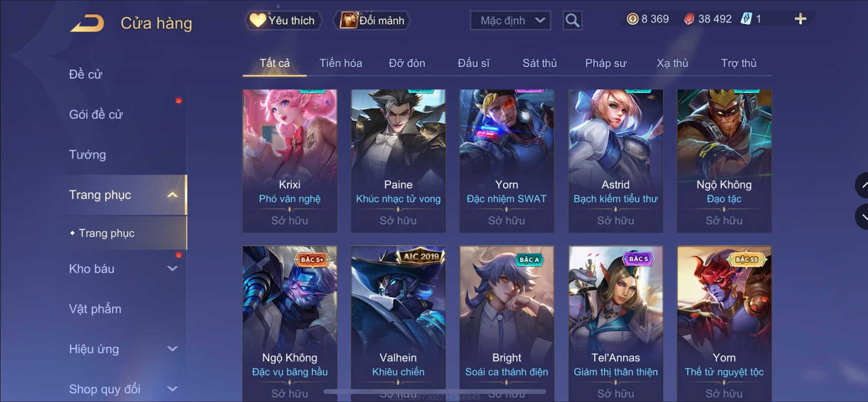Switch to the Sát thủ tab
868x402 pixels.
coord(539,63)
